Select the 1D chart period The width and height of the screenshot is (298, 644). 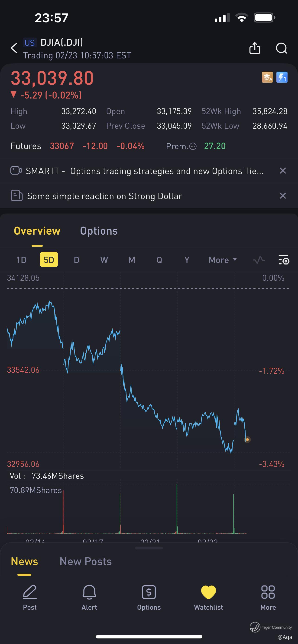point(22,260)
